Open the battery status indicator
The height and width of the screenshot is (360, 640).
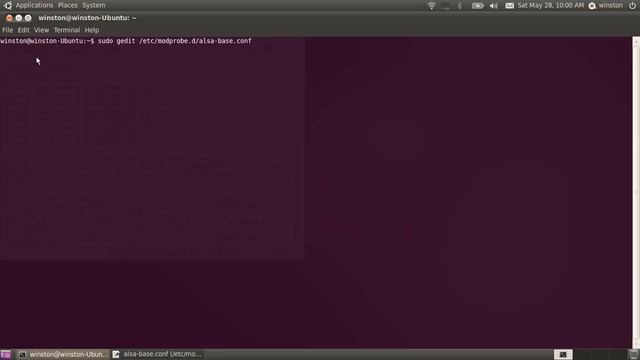(x=478, y=6)
